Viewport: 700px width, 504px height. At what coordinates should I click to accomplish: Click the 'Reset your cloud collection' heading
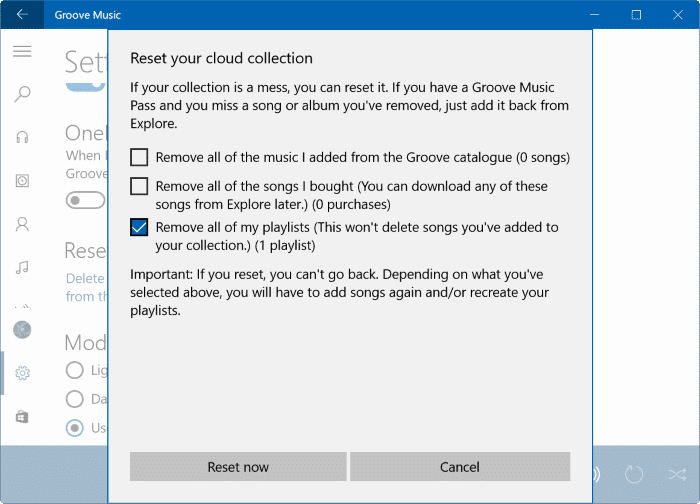[221, 58]
